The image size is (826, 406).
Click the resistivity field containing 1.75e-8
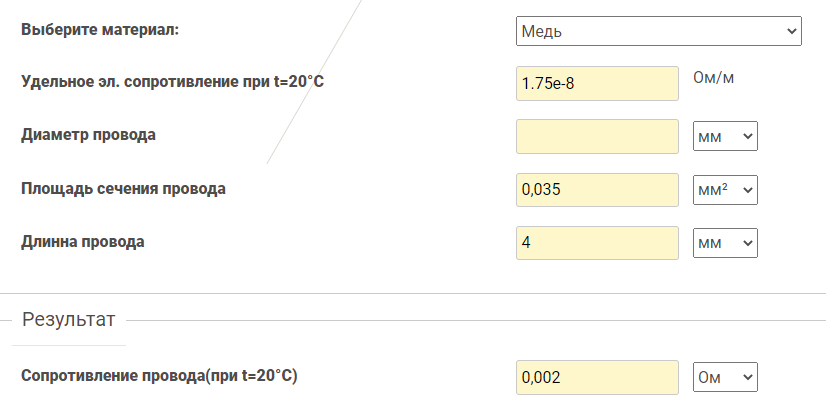click(x=598, y=83)
